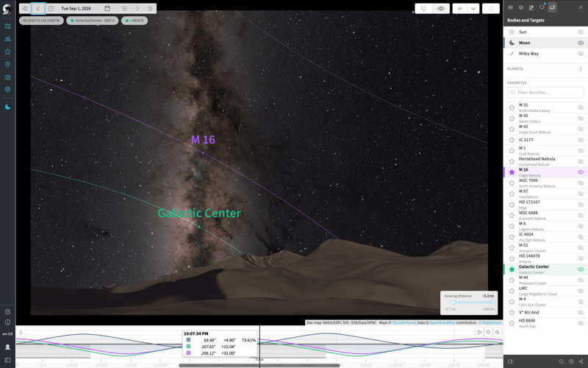Close the Bodies and Targets panel

[x=581, y=7]
